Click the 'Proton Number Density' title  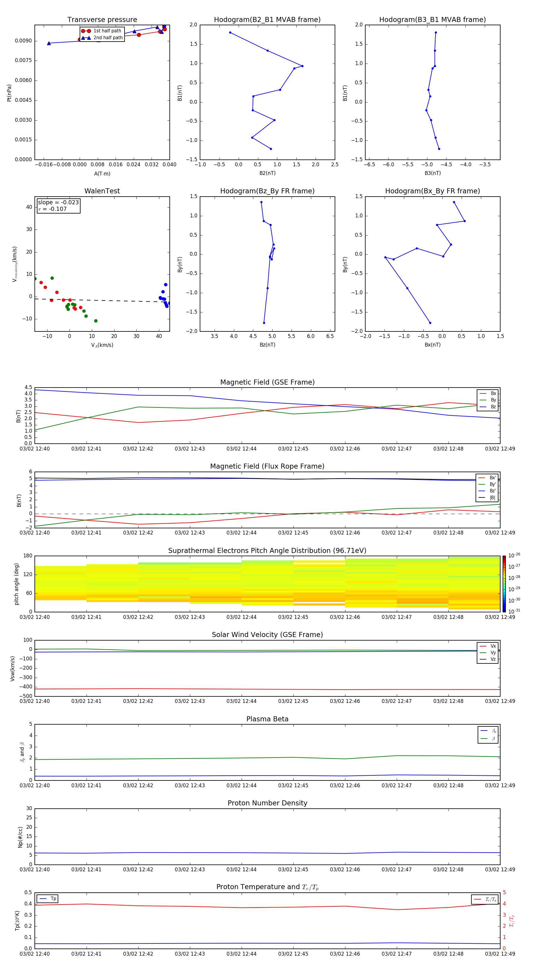267,804
